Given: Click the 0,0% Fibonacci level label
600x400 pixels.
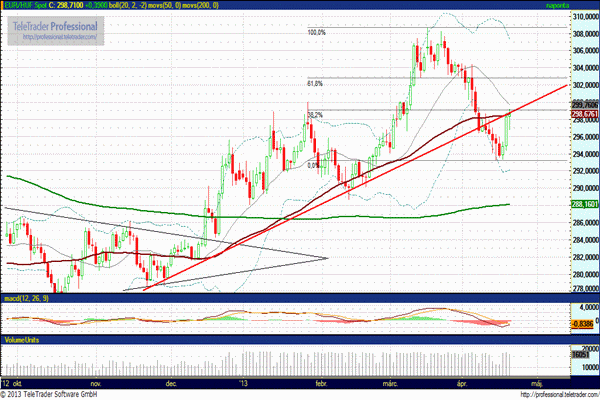Looking at the screenshot, I should (x=312, y=165).
